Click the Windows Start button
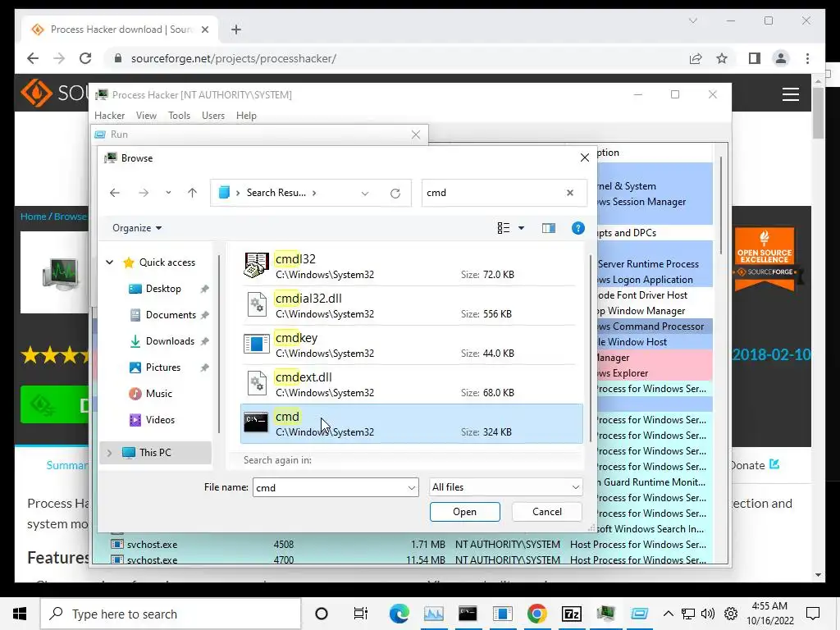 20,614
